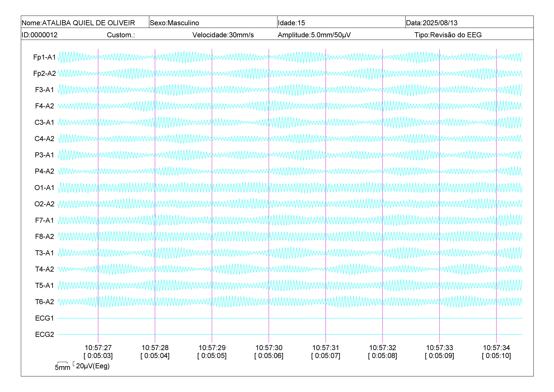
Task: Select the T4-A2 channel label
Action: coord(44,269)
